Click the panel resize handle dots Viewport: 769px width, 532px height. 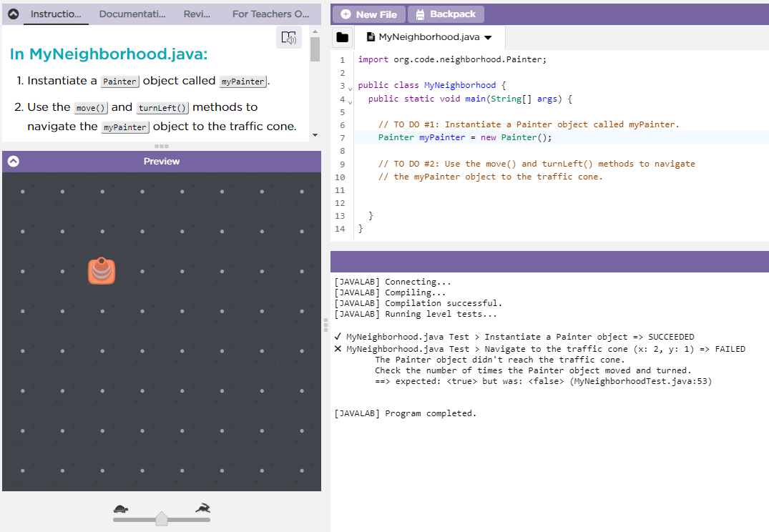tap(162, 147)
